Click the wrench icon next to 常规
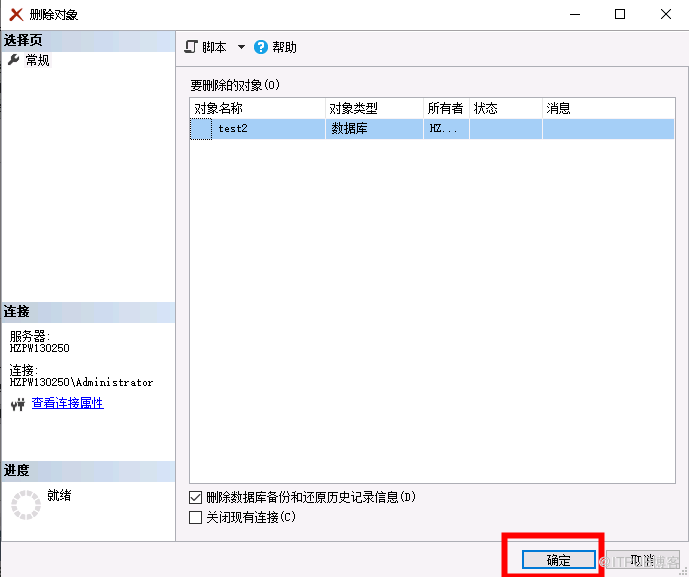Image resolution: width=689 pixels, height=577 pixels. point(14,60)
